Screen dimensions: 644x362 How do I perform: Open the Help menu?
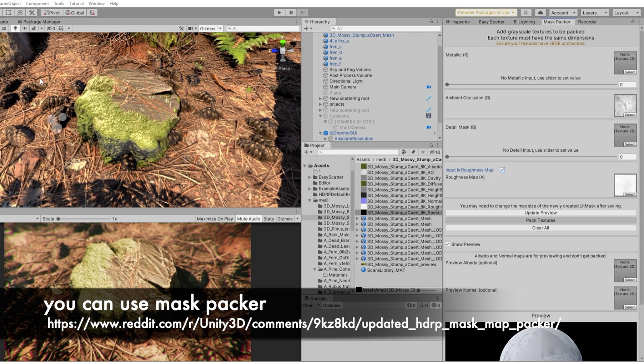114,3
